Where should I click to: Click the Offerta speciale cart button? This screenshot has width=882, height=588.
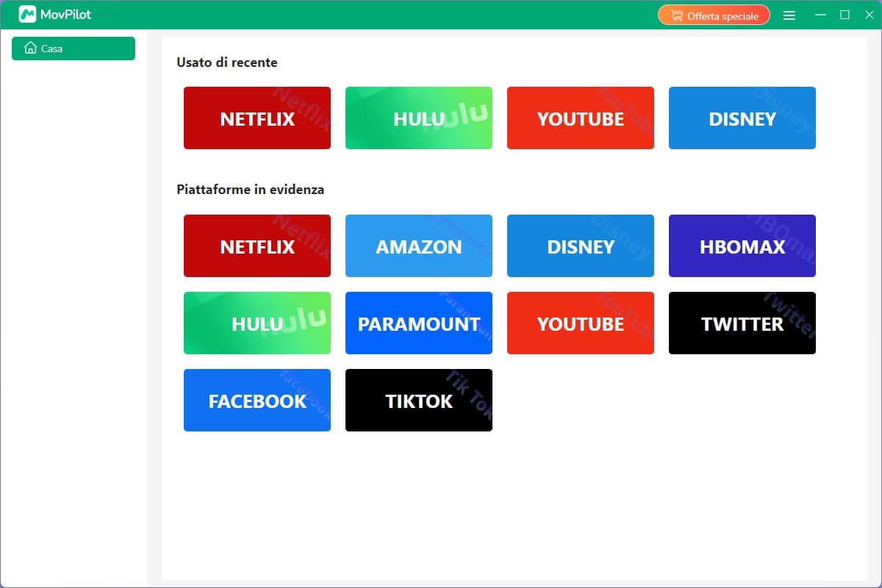pyautogui.click(x=713, y=15)
